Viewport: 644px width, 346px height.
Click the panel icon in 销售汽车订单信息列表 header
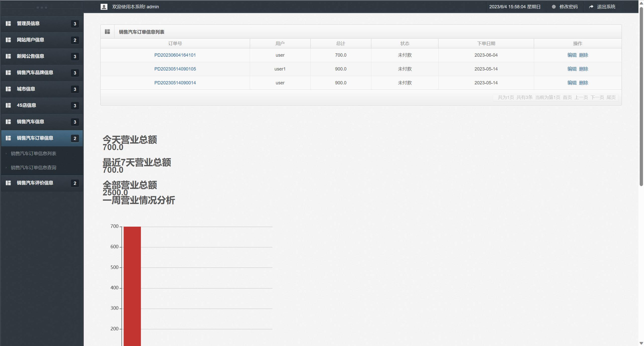point(107,32)
